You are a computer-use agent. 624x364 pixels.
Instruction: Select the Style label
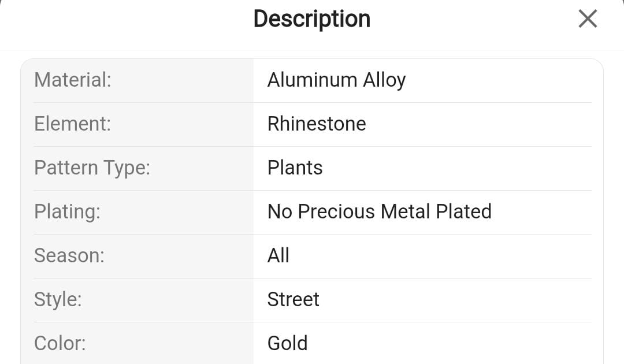coord(58,299)
